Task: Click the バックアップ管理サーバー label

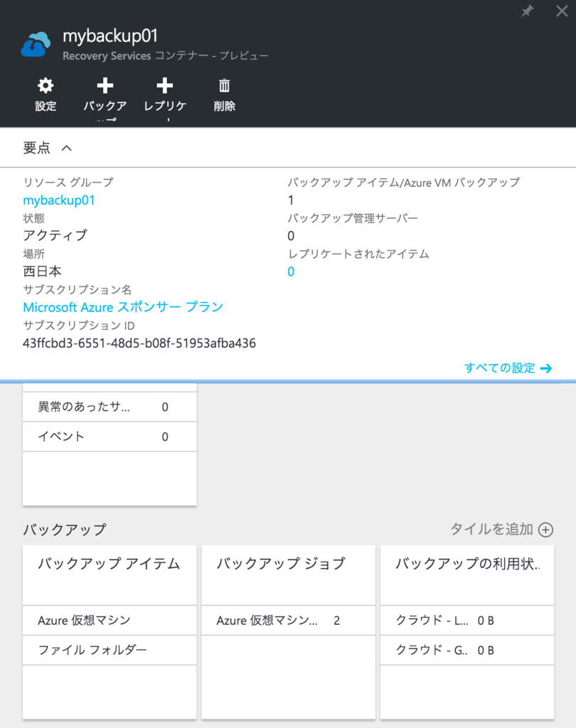Action: pos(353,218)
